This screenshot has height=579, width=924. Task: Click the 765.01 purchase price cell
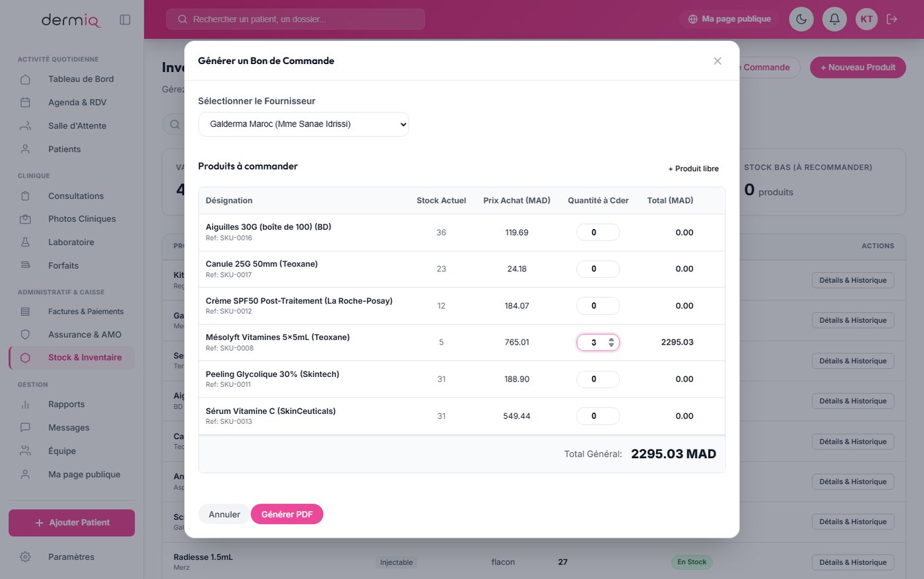[x=517, y=343]
